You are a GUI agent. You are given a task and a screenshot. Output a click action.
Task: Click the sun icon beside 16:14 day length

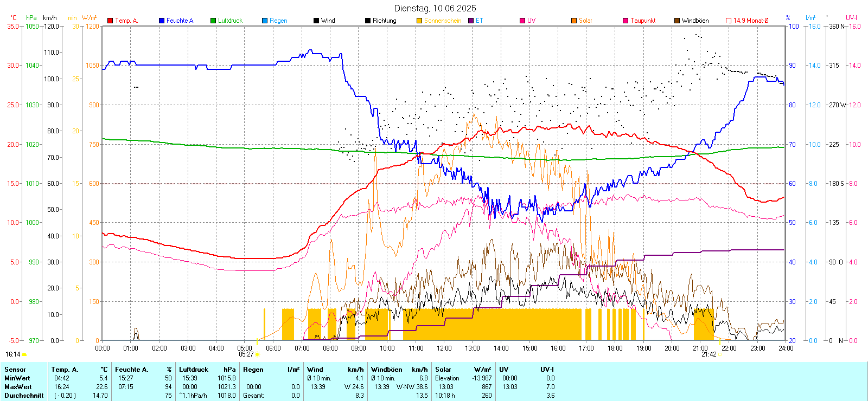pyautogui.click(x=24, y=354)
